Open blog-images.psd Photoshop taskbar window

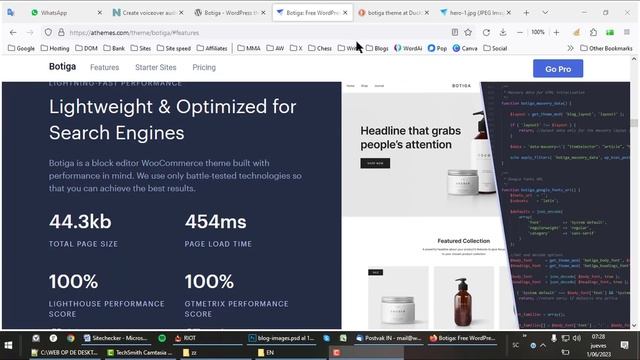pyautogui.click(x=282, y=338)
